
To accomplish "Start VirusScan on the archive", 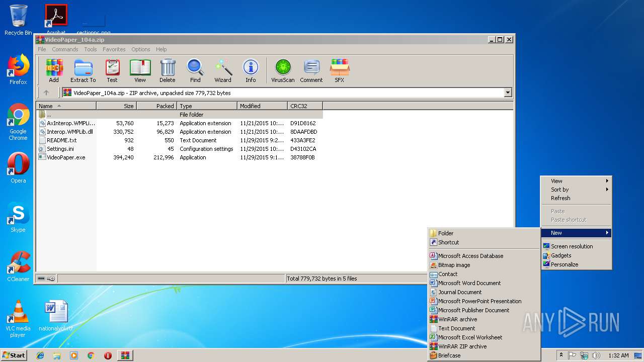I will 283,71.
